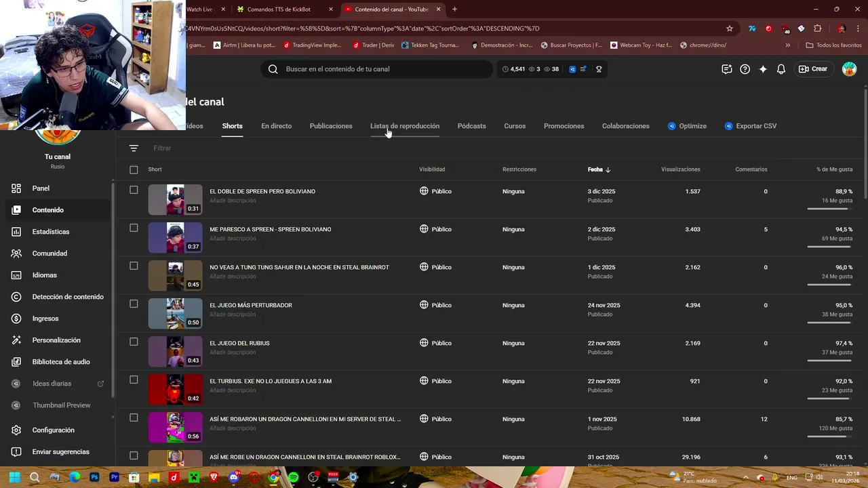Open the Personalización page
Image resolution: width=868 pixels, height=488 pixels.
[56, 340]
